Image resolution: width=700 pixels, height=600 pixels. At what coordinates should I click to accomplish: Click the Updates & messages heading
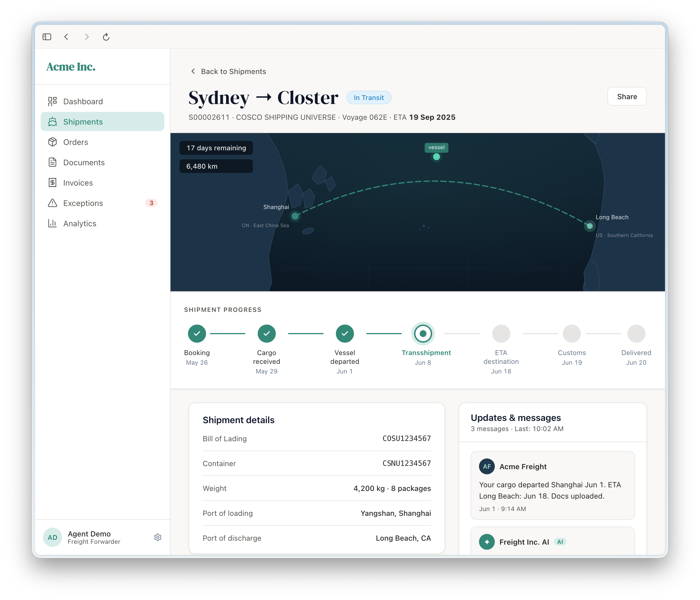(515, 418)
